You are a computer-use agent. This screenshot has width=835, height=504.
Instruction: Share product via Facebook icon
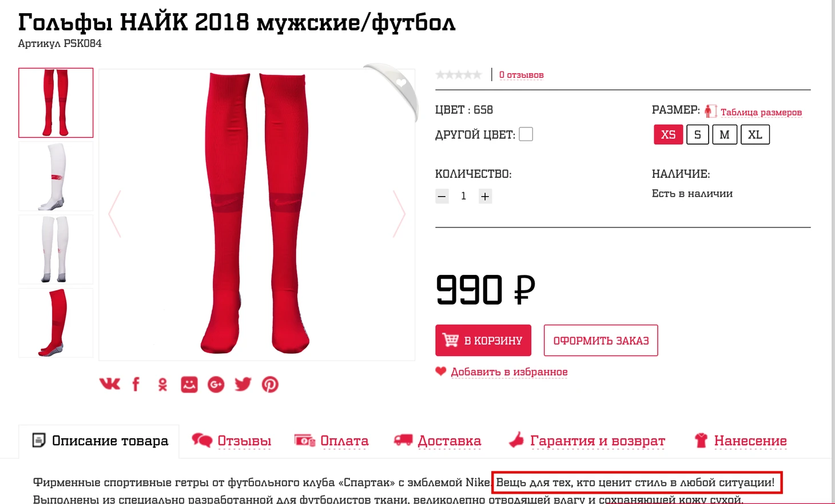136,384
